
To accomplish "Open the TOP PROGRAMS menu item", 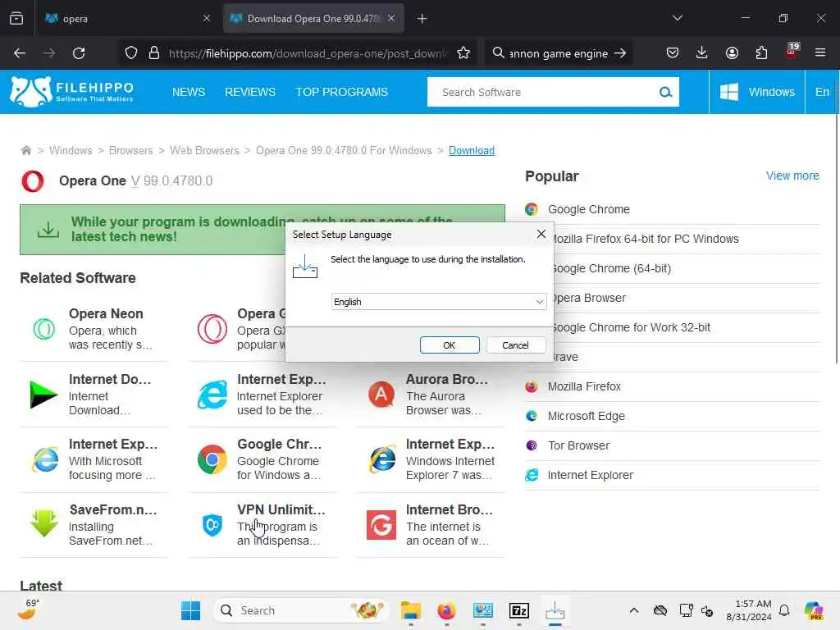I will click(x=342, y=92).
